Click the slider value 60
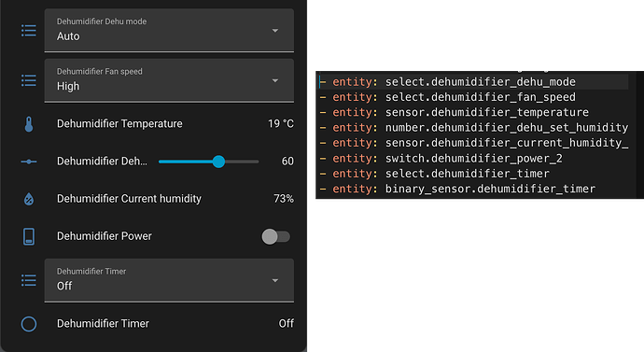 [x=287, y=161]
